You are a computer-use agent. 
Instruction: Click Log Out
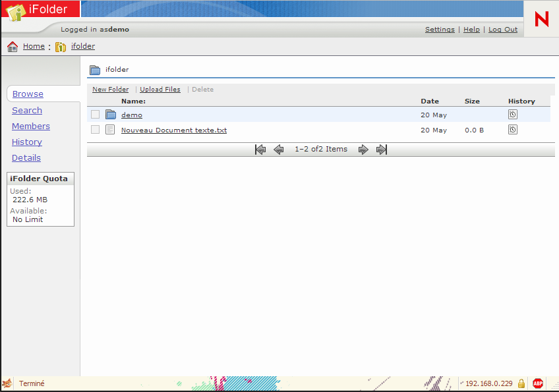(x=503, y=30)
